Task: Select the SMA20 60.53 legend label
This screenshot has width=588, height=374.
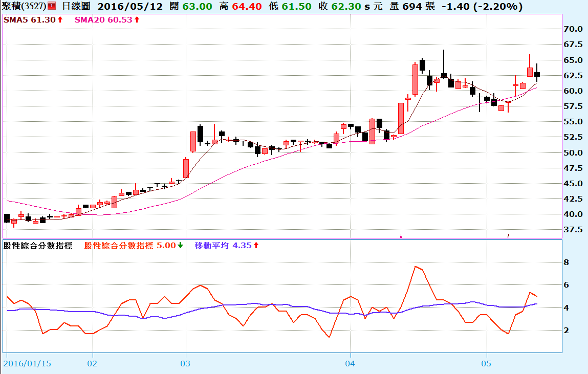Action: click(x=103, y=19)
